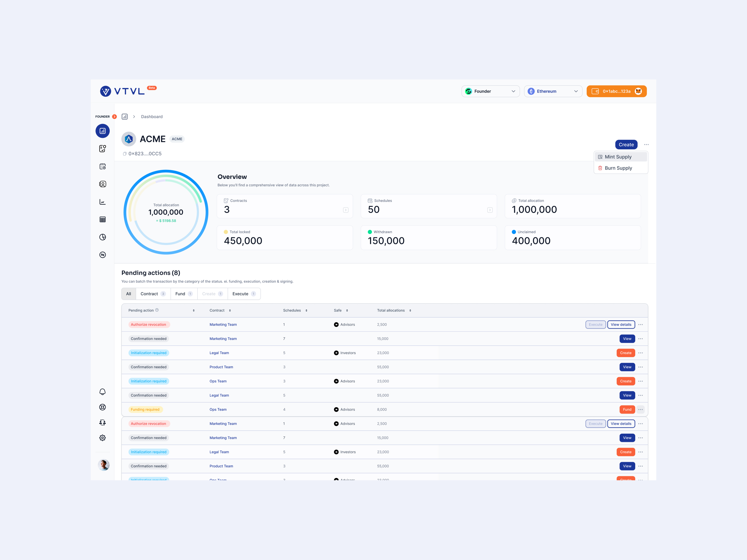Click the total allocation donut chart
The image size is (747, 560).
point(166,212)
